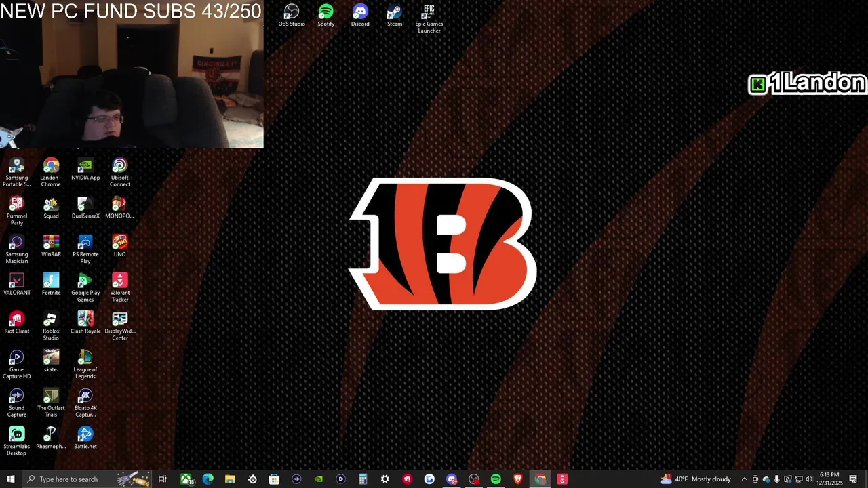The width and height of the screenshot is (868, 488).
Task: Open Settings gear in the taskbar
Action: click(385, 479)
